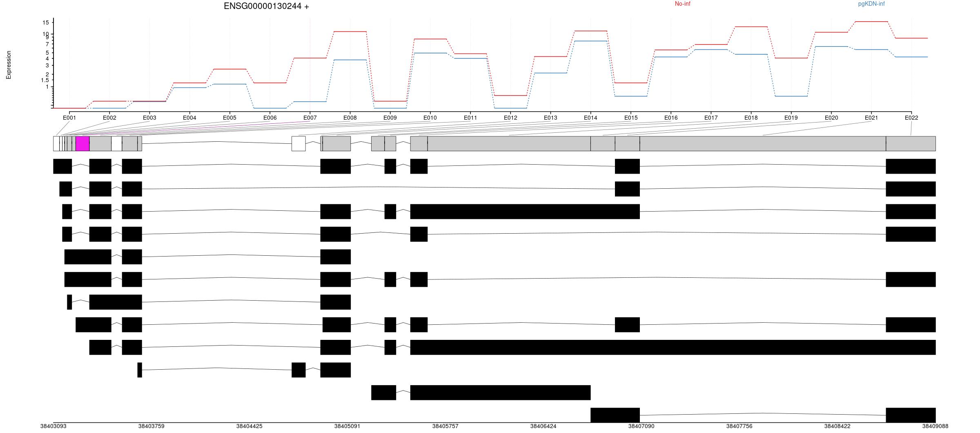980x433 pixels.
Task: Click genomic coordinate 38408422
Action: point(837,426)
